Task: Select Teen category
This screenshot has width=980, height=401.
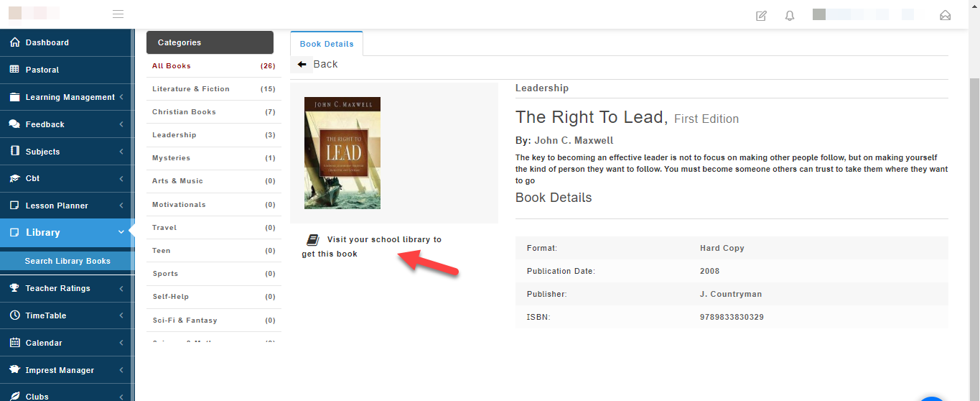Action: point(213,251)
